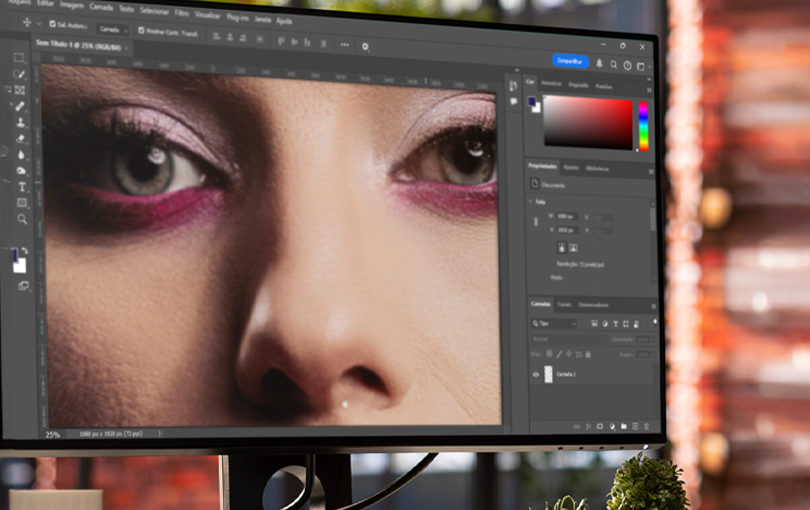
Task: Click the Camada 1 layer thumbnail
Action: pos(547,374)
